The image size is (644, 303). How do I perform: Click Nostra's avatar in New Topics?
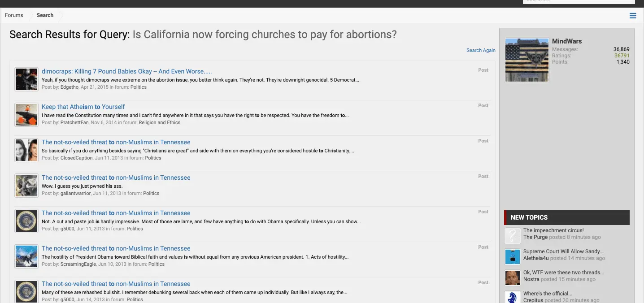coord(512,277)
